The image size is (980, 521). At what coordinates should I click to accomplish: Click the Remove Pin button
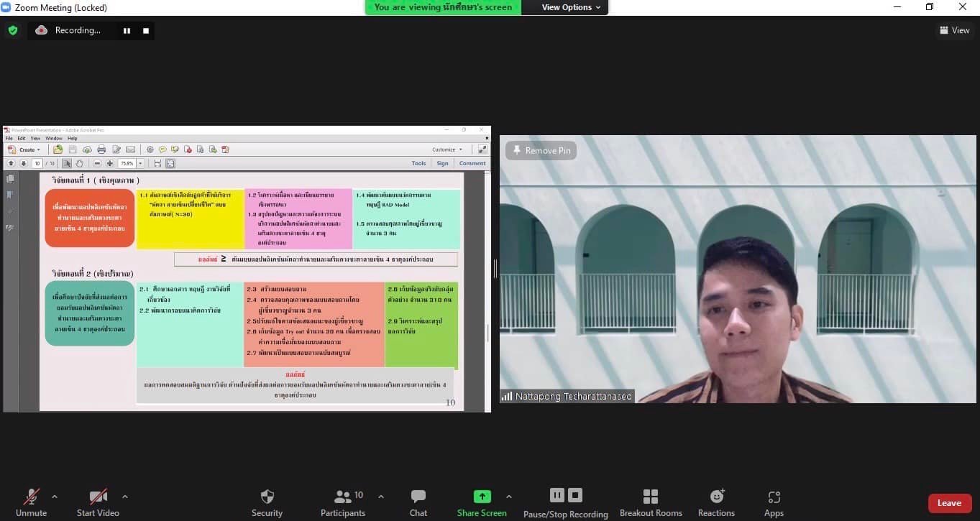(541, 151)
